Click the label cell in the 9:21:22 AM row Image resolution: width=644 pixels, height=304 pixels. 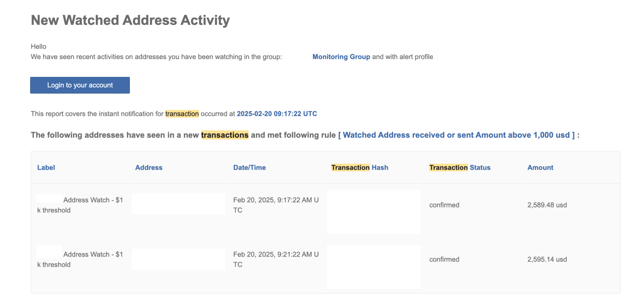[x=80, y=259]
